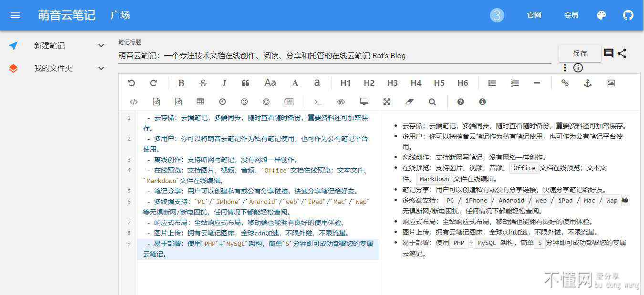
Task: Click into the 笔记标题 title field
Action: coord(334,56)
